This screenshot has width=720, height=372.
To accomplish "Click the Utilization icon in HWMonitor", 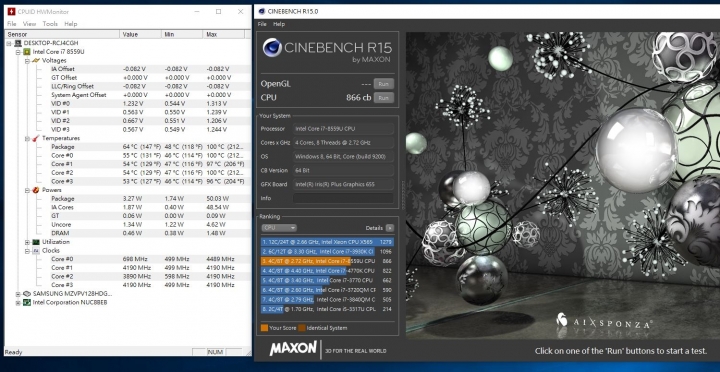I will click(x=36, y=242).
